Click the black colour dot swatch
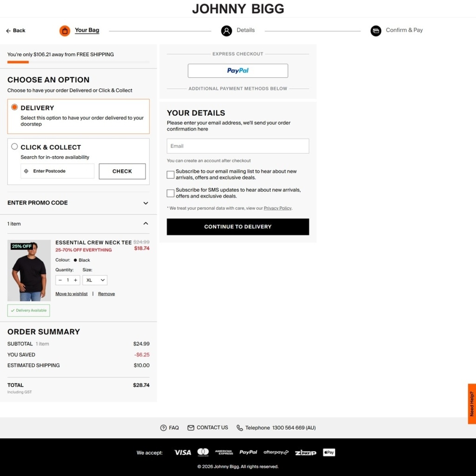This screenshot has width=476, height=476. (x=75, y=260)
